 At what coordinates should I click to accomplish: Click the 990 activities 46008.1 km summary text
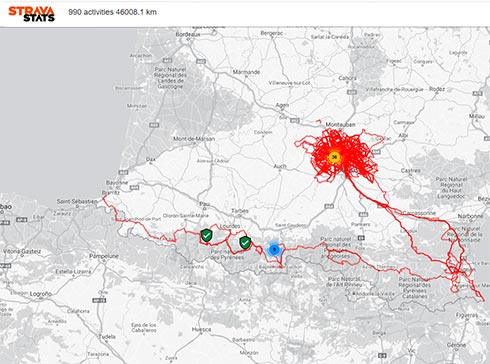[113, 12]
